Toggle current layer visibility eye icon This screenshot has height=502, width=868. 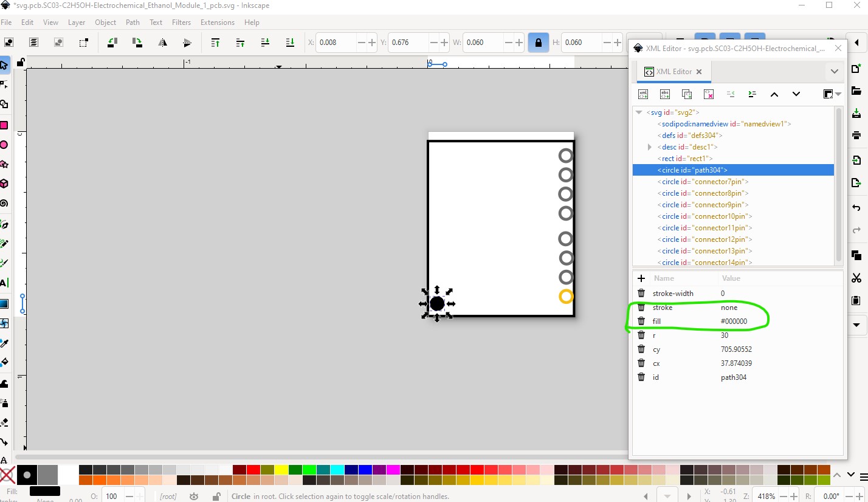[x=194, y=497]
